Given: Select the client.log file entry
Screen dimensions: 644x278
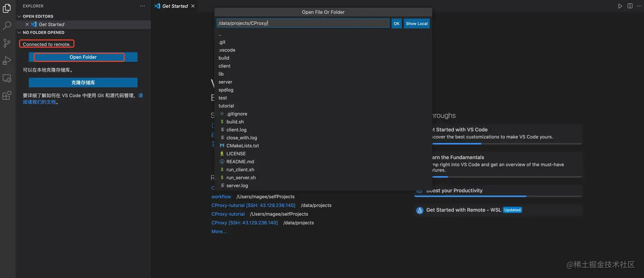Looking at the screenshot, I should click(x=323, y=129).
